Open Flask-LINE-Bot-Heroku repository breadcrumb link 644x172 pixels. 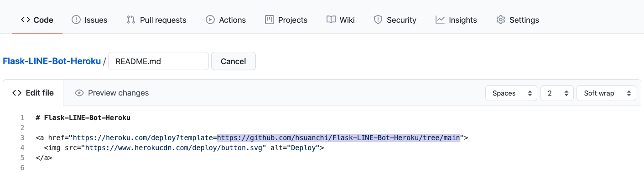tap(52, 61)
